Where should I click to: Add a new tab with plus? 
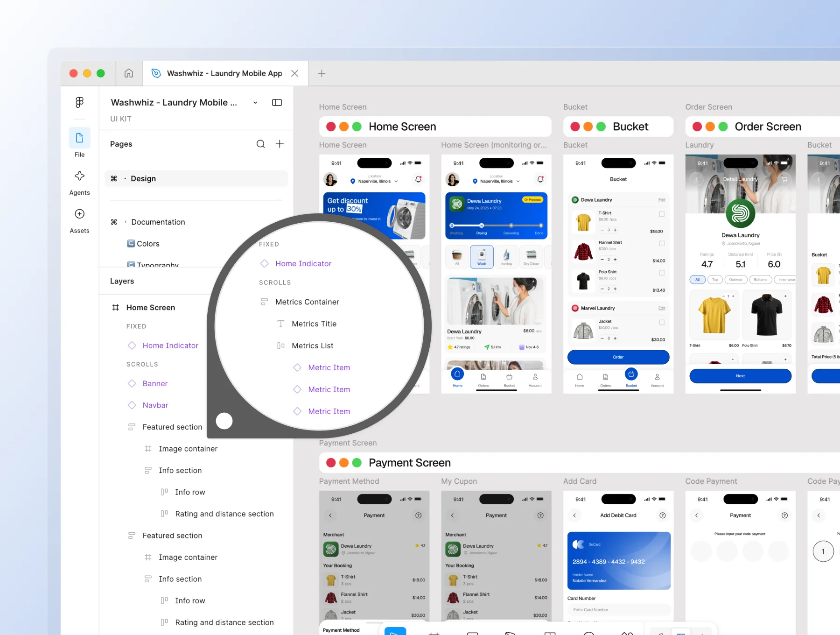coord(322,73)
